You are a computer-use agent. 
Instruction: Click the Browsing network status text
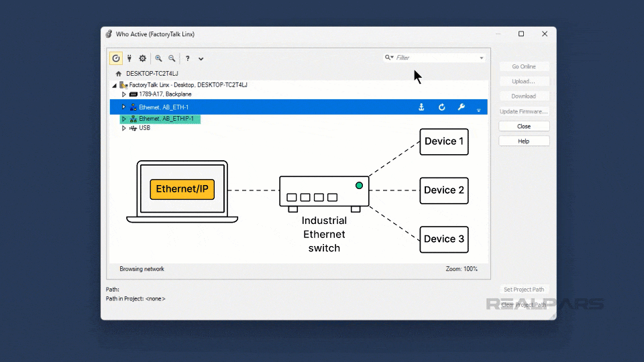pyautogui.click(x=142, y=269)
